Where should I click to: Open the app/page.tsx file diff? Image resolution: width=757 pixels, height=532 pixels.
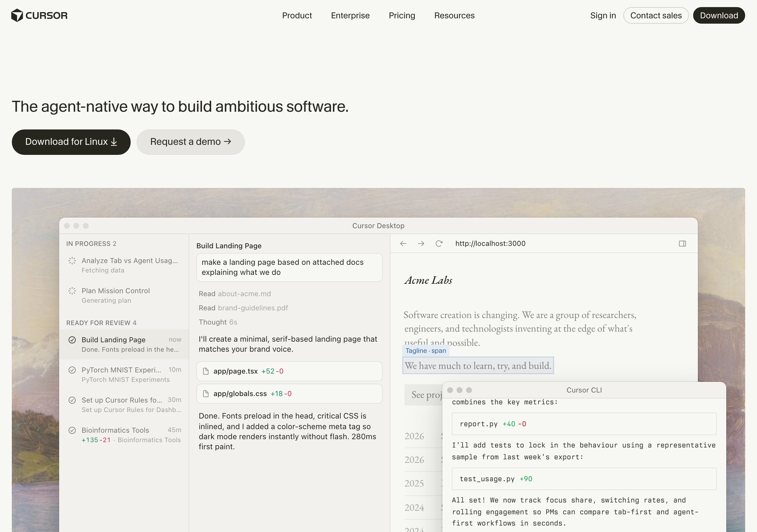pos(289,371)
